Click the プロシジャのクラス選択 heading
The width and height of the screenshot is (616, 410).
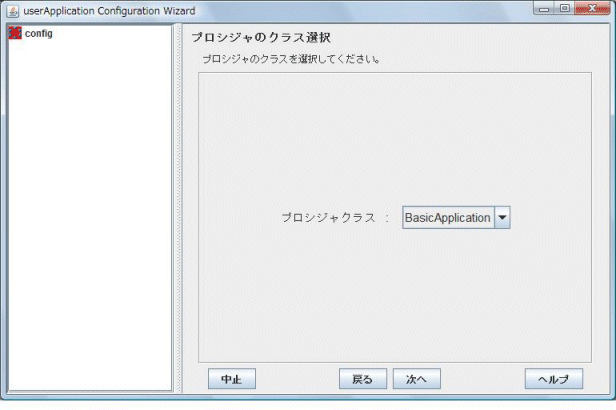click(261, 38)
